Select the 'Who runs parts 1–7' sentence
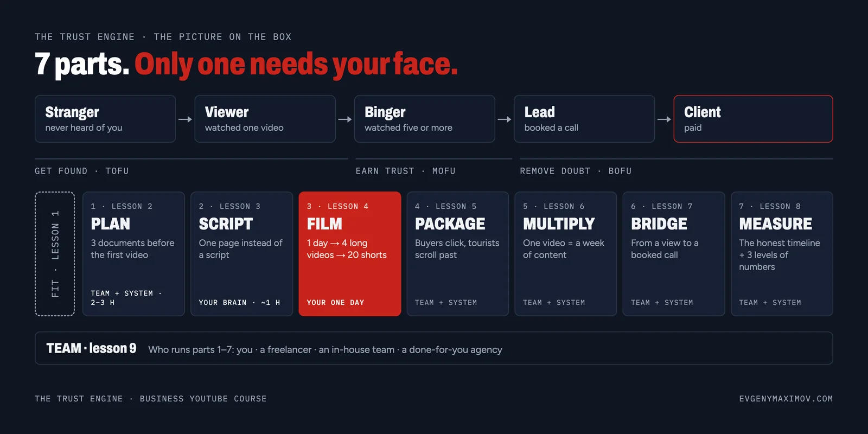The width and height of the screenshot is (868, 434). click(x=325, y=350)
